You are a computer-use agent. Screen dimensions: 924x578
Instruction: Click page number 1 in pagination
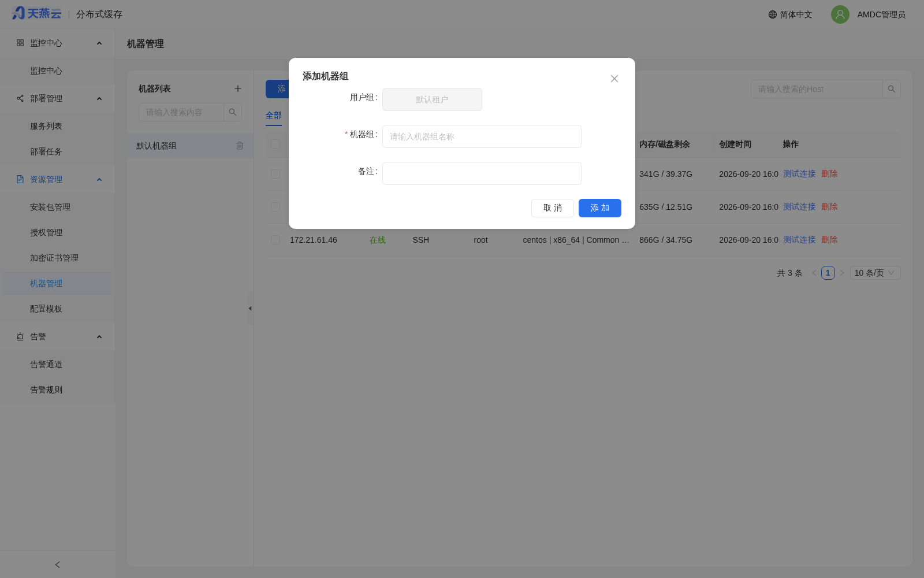click(x=828, y=273)
